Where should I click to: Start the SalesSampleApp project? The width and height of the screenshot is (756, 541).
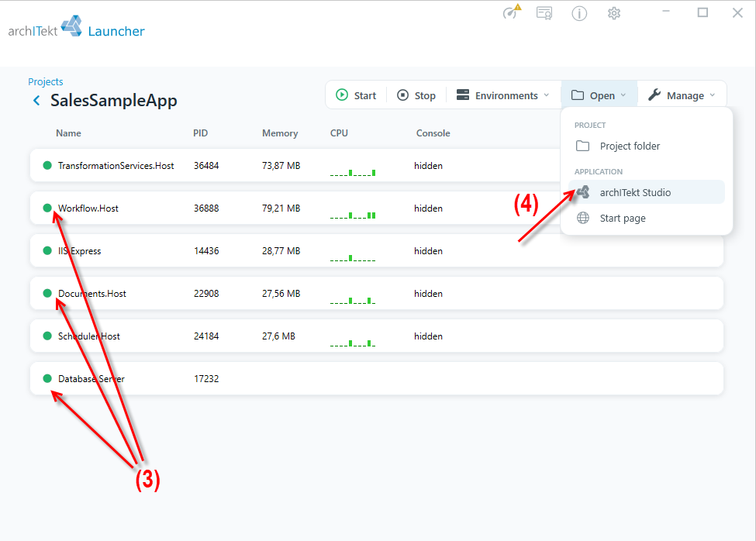coord(356,95)
